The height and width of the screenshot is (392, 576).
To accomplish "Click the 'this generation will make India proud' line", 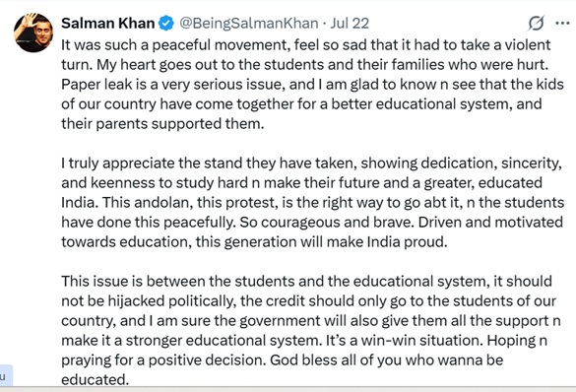I will tap(321, 242).
